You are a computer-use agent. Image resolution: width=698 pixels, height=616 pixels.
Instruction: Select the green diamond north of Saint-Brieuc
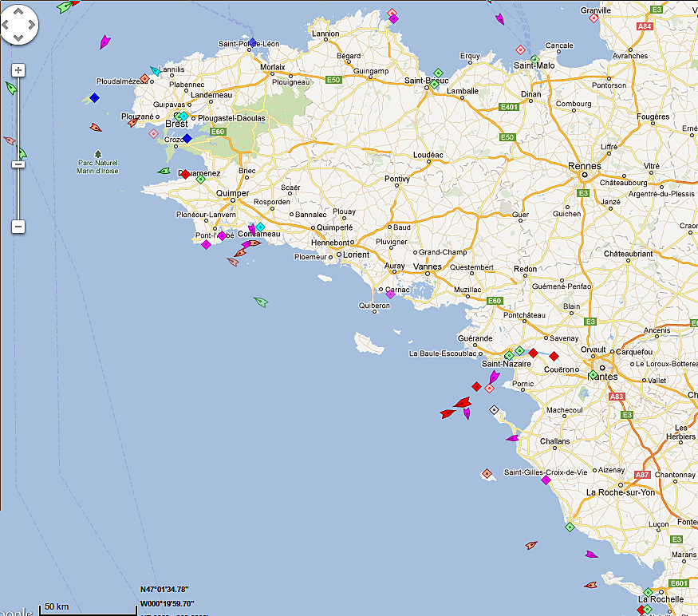click(x=438, y=73)
